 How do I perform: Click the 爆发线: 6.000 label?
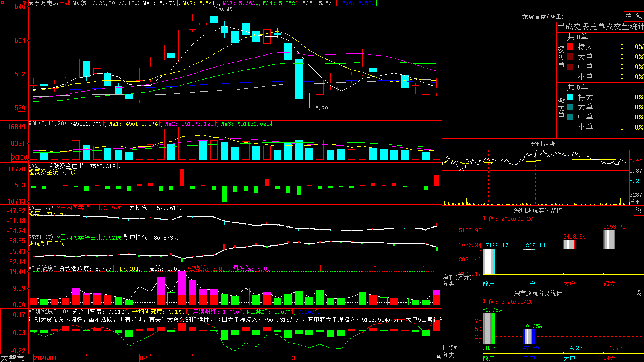pyautogui.click(x=254, y=269)
